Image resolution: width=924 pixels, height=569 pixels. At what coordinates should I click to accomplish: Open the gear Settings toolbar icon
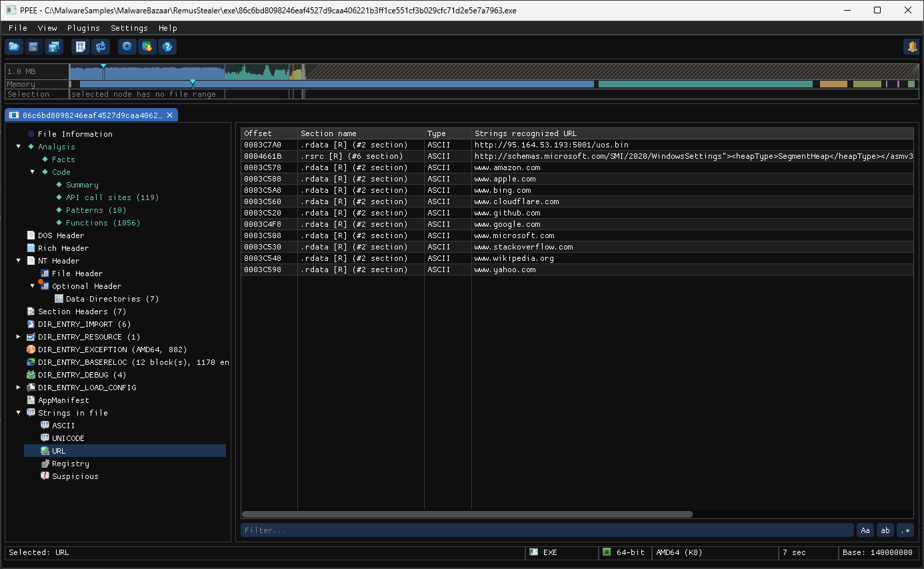pos(127,47)
